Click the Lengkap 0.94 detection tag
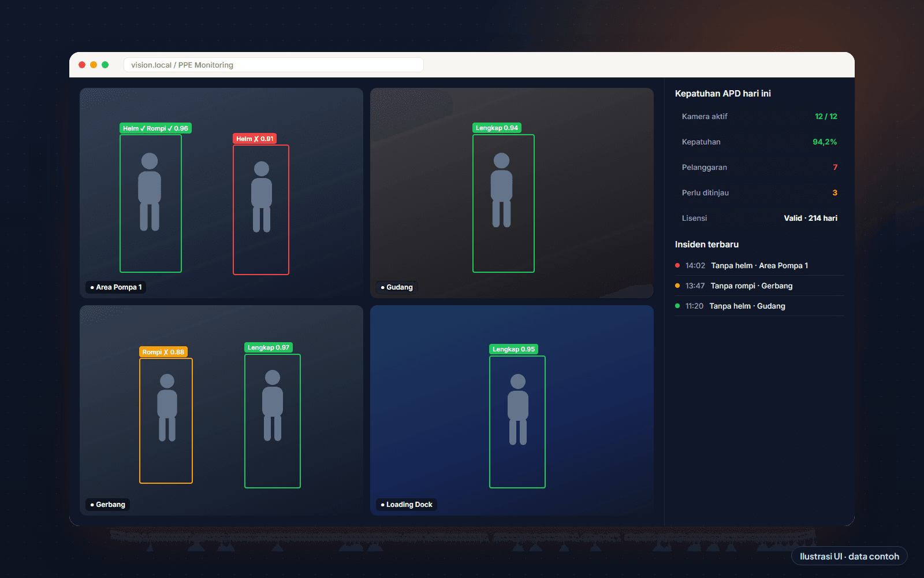 [x=497, y=128]
